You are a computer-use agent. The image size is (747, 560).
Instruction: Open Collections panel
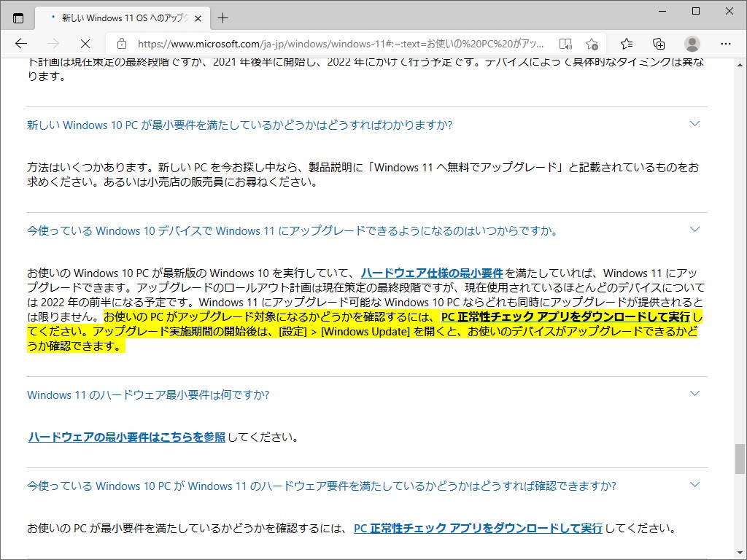coord(659,44)
